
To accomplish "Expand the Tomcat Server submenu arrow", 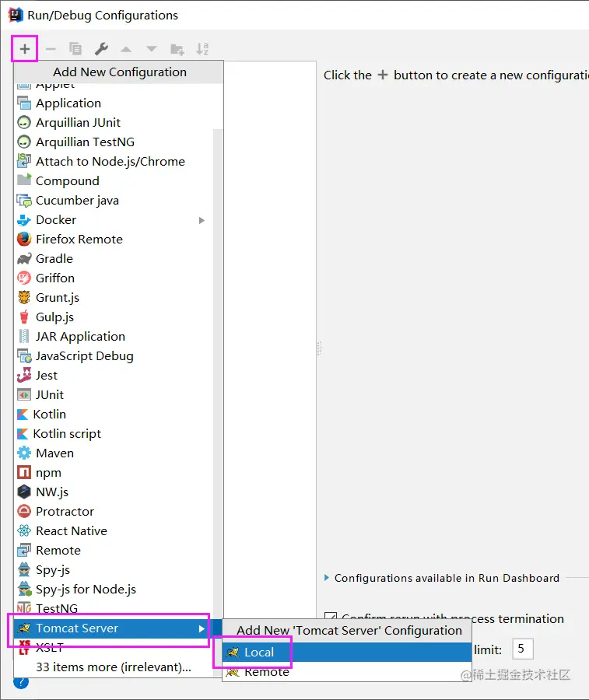I will (202, 628).
